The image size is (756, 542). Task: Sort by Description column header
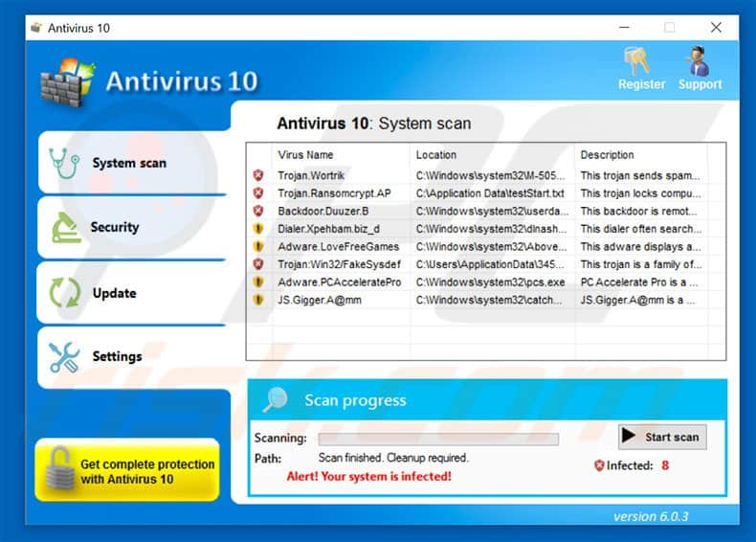[x=607, y=155]
